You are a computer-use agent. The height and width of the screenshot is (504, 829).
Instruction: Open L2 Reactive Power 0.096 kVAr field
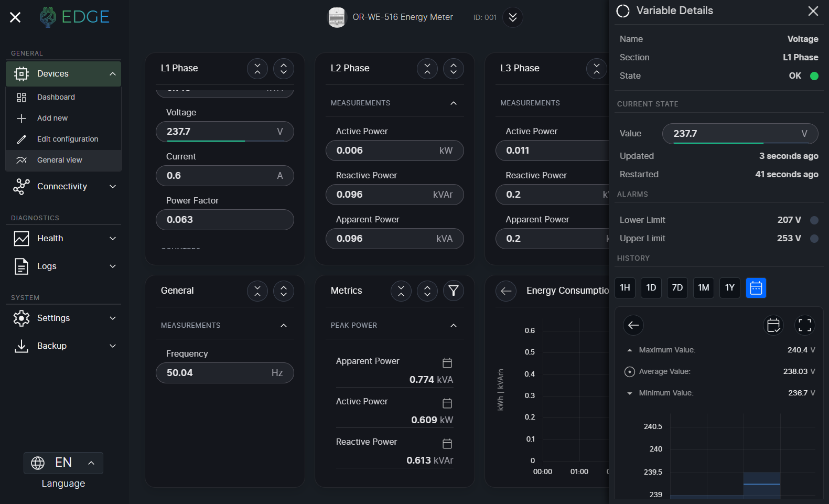395,195
